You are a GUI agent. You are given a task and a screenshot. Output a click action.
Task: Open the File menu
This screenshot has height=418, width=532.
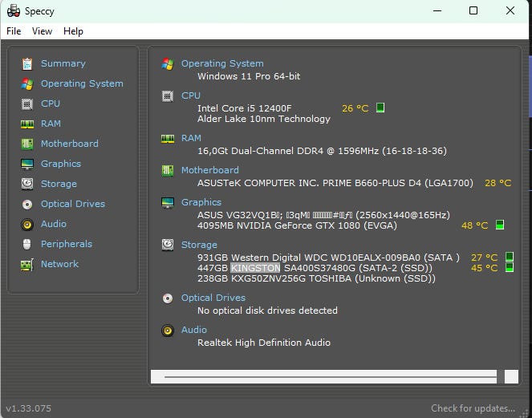click(x=14, y=31)
